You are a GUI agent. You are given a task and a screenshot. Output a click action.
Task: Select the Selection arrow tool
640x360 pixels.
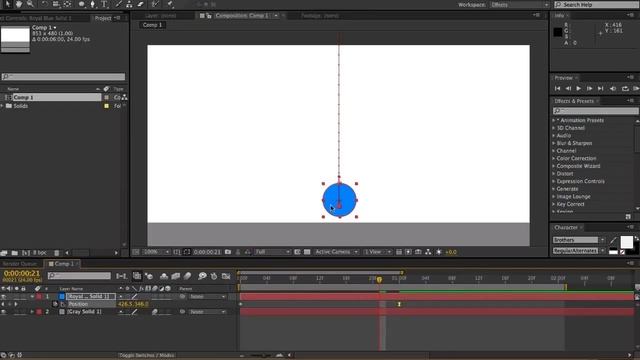[x=7, y=4]
